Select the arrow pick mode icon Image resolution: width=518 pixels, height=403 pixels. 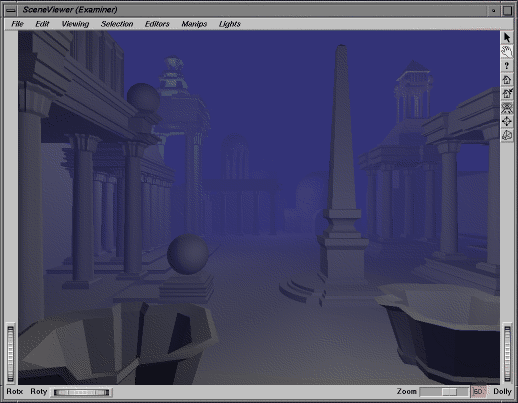[507, 37]
